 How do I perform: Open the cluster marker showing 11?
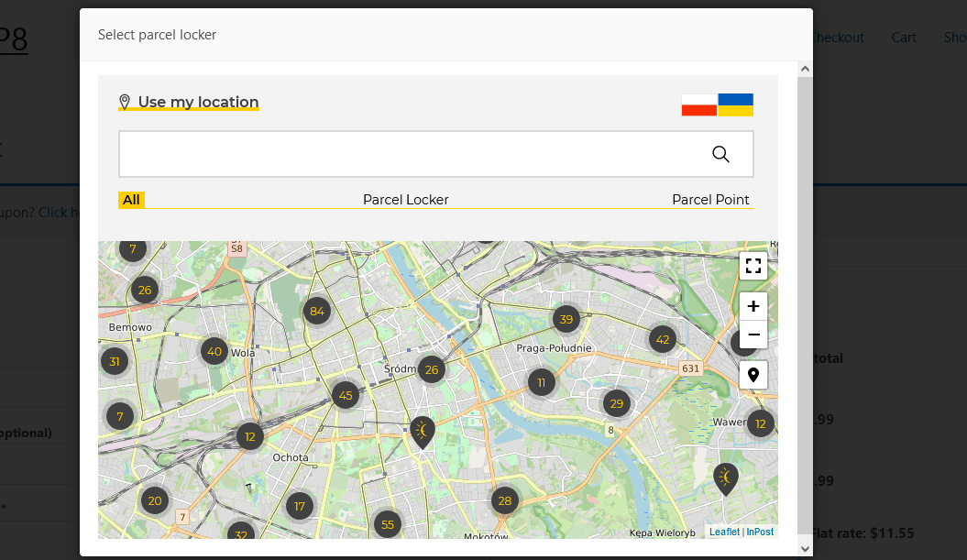tap(541, 382)
